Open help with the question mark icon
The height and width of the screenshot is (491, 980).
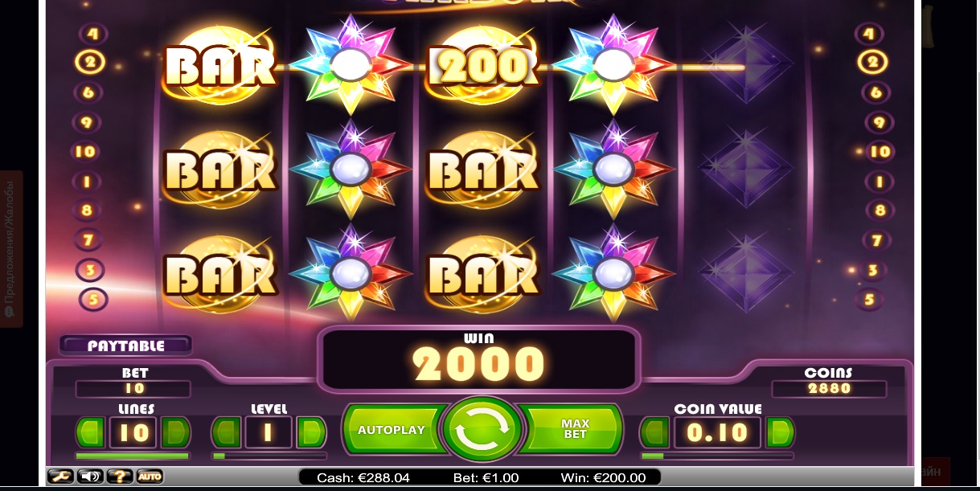120,476
